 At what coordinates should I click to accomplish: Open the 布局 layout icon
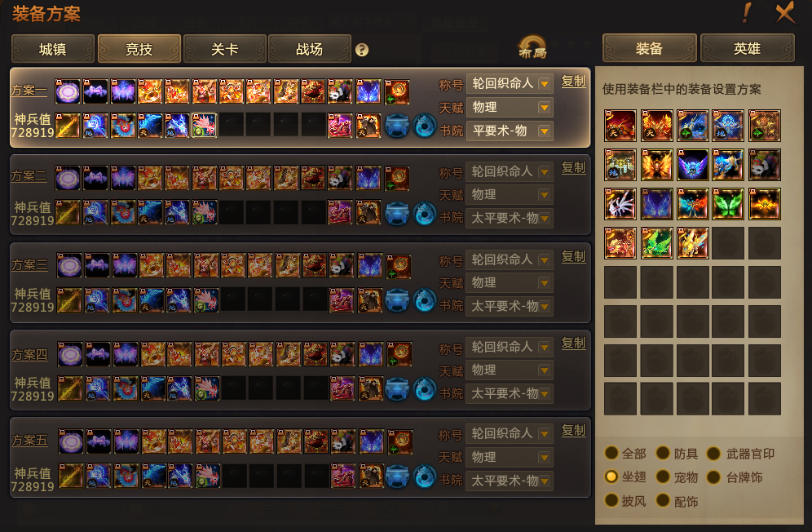(533, 47)
